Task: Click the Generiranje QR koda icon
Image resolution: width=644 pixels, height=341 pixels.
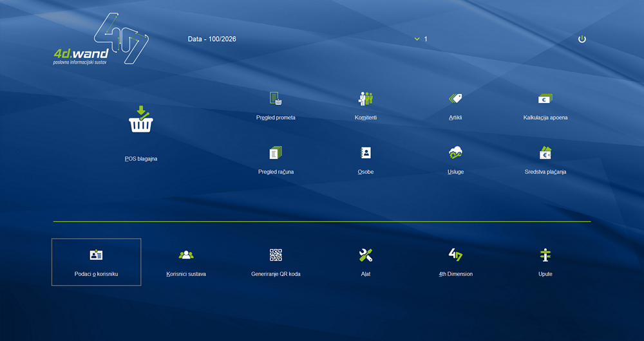Action: (276, 255)
